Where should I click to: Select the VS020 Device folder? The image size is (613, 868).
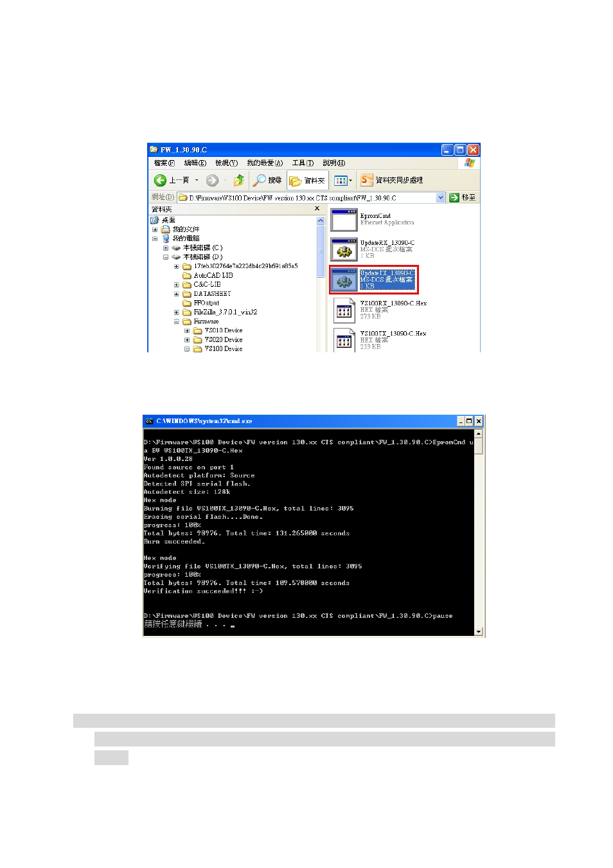coord(224,340)
